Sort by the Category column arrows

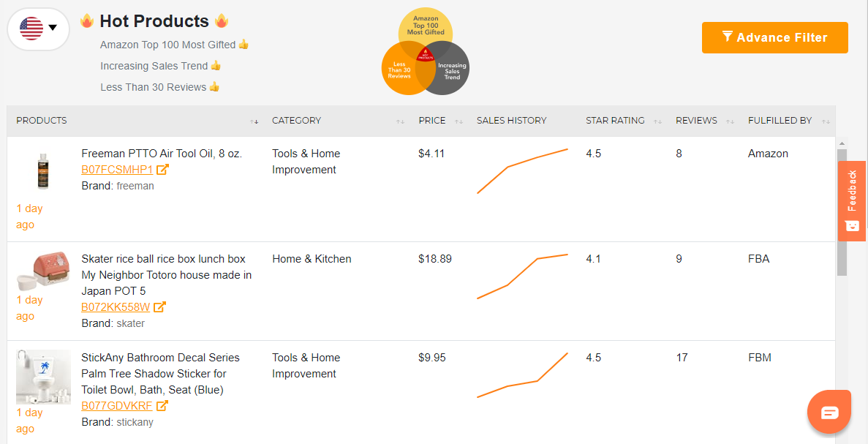click(400, 121)
